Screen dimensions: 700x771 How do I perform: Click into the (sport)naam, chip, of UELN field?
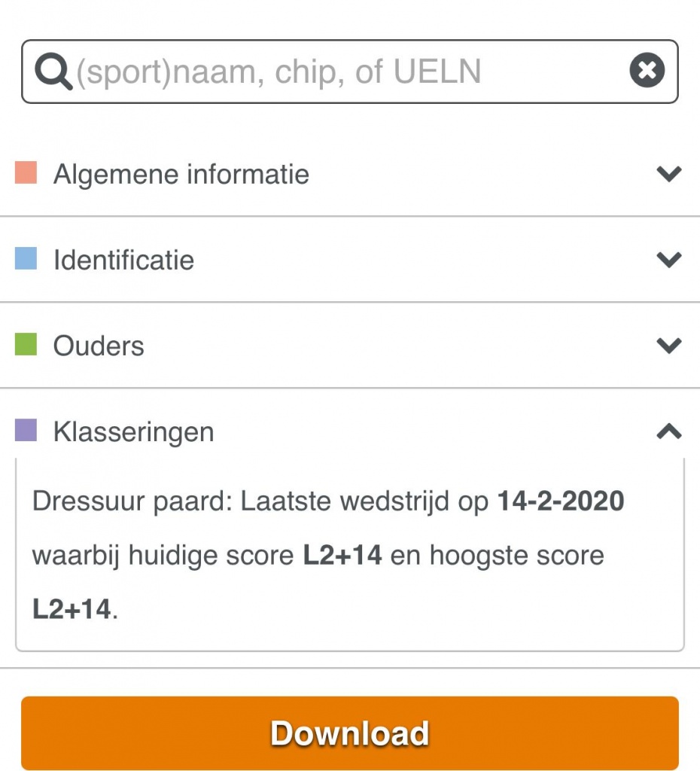pyautogui.click(x=349, y=72)
